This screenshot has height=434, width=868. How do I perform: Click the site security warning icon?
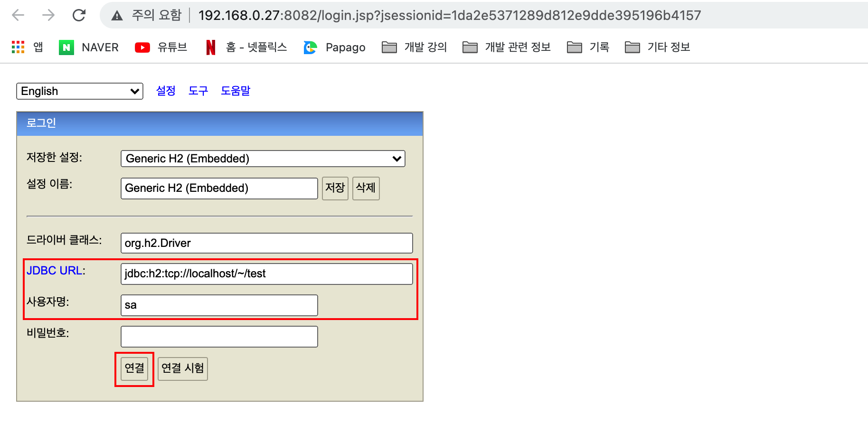pos(116,15)
